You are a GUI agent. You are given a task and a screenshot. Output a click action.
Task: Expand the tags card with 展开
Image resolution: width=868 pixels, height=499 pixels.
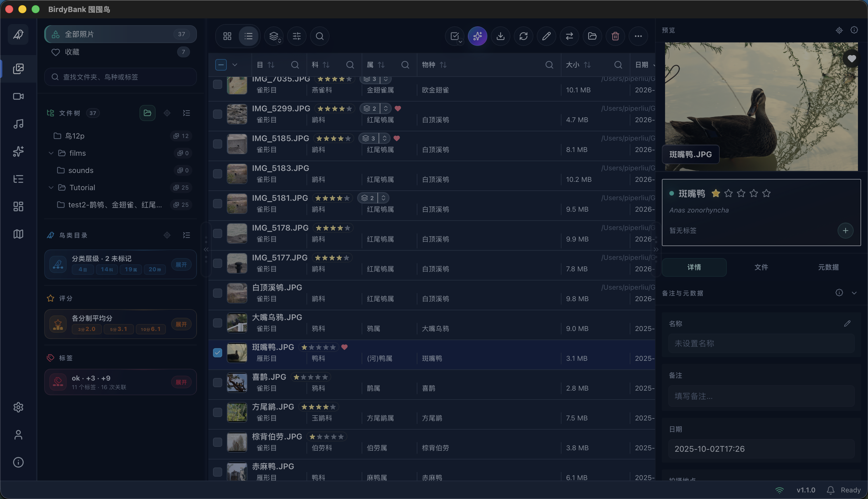pyautogui.click(x=181, y=382)
